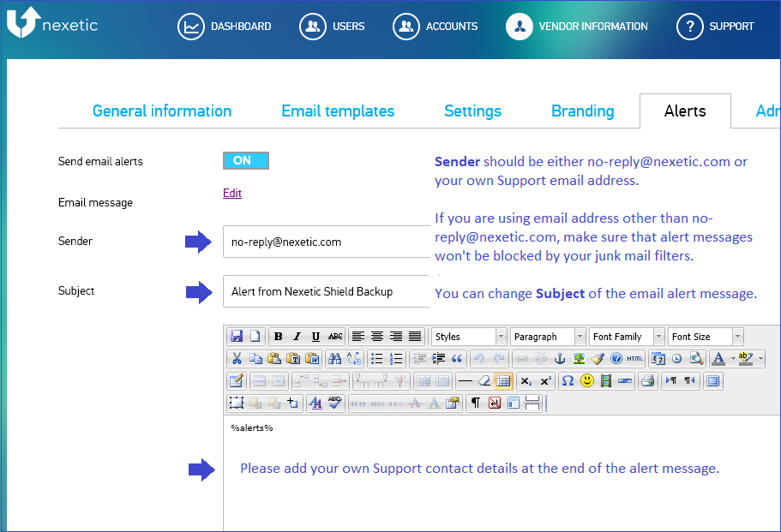Set left-to-right text direction
The image size is (781, 532).
pyautogui.click(x=671, y=381)
